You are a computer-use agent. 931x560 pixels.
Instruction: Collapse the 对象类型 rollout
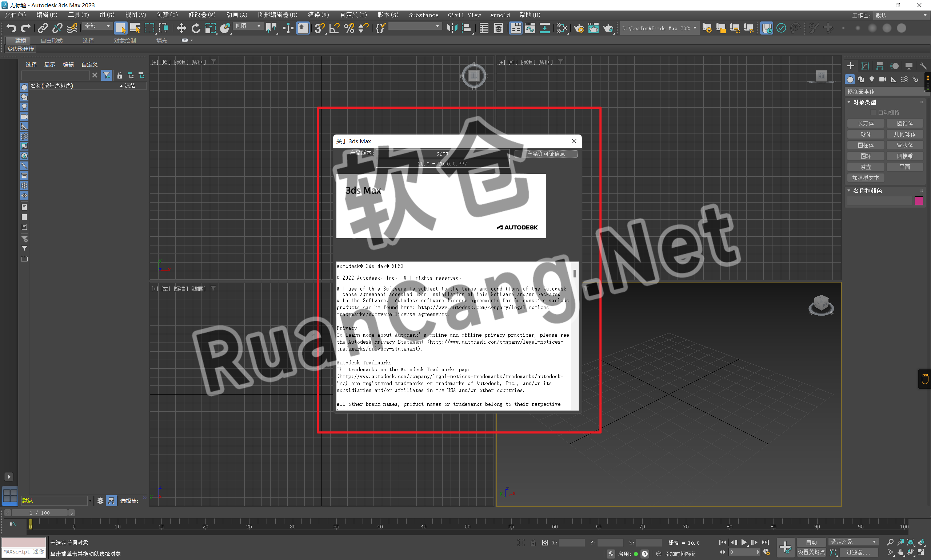pyautogui.click(x=864, y=102)
